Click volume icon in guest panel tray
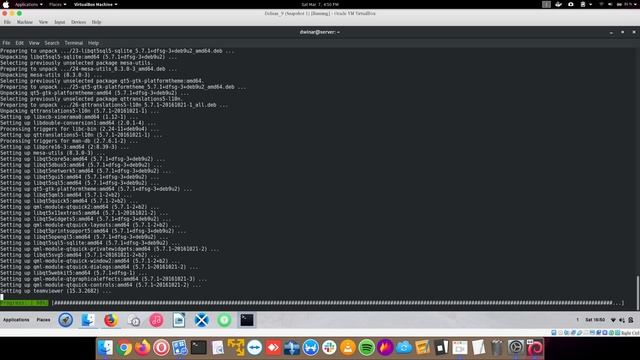This screenshot has height=360, width=640. (x=622, y=320)
